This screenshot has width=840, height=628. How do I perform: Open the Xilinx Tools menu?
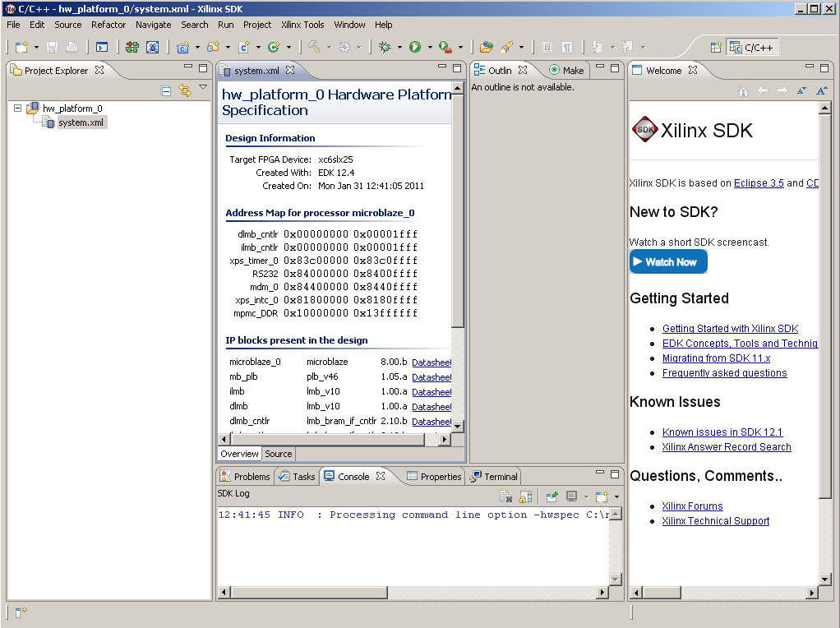[302, 25]
